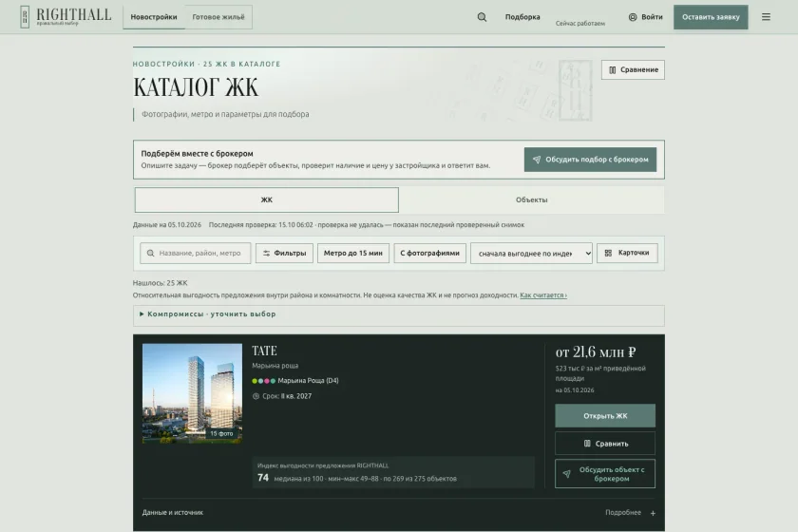This screenshot has width=798, height=532.
Task: Open the TATE building photo thumbnail
Action: click(192, 393)
